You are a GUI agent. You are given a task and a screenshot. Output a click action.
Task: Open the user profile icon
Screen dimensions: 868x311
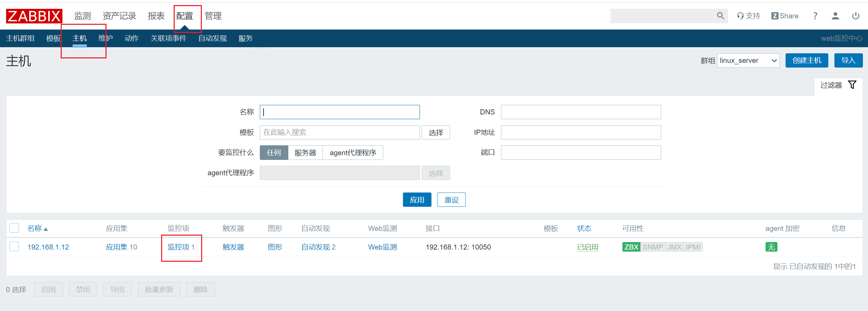click(835, 16)
